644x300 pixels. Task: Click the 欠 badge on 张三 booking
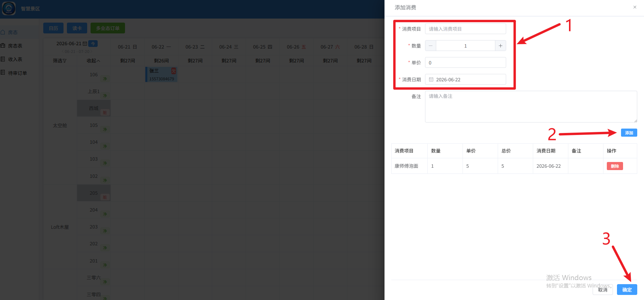coord(174,71)
